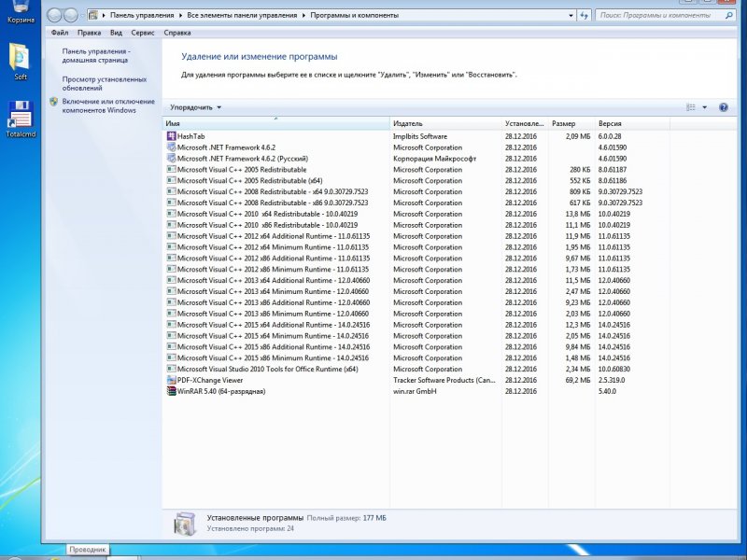This screenshot has height=560, width=747.
Task: Select the Soft folder on desktop
Action: 20,62
